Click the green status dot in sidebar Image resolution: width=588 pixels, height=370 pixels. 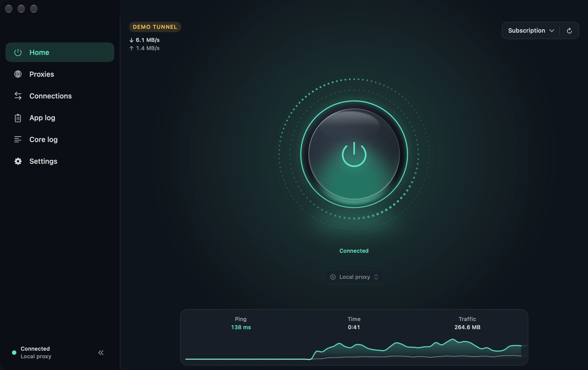(14, 353)
